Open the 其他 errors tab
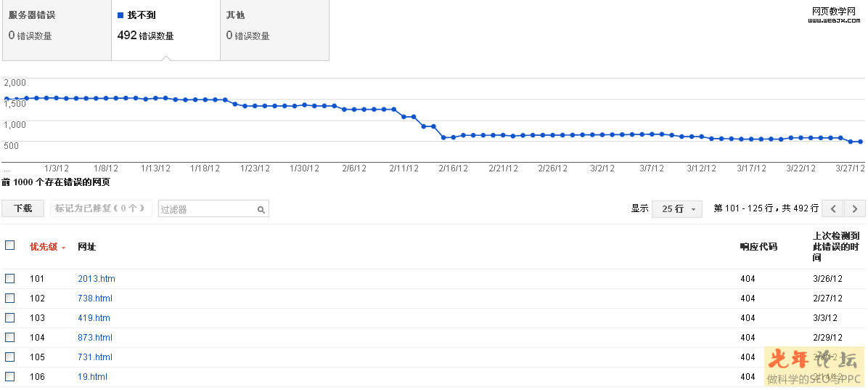Image resolution: width=868 pixels, height=390 pixels. click(274, 29)
